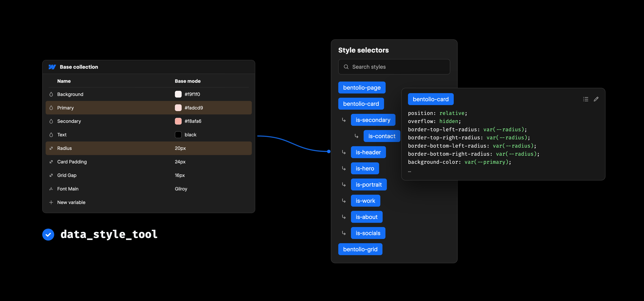Click the bentolio-card tag in popup header

point(431,99)
